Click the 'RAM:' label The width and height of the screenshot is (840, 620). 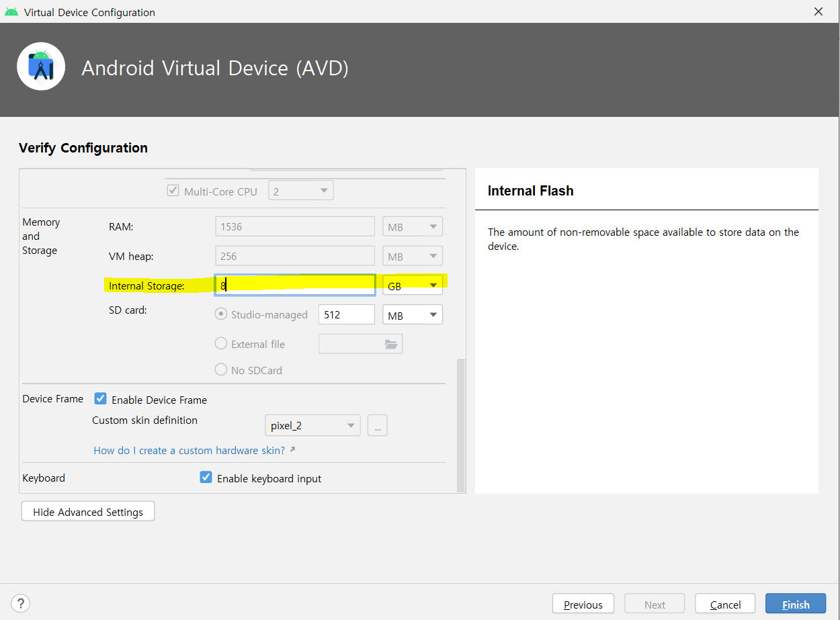tap(121, 227)
